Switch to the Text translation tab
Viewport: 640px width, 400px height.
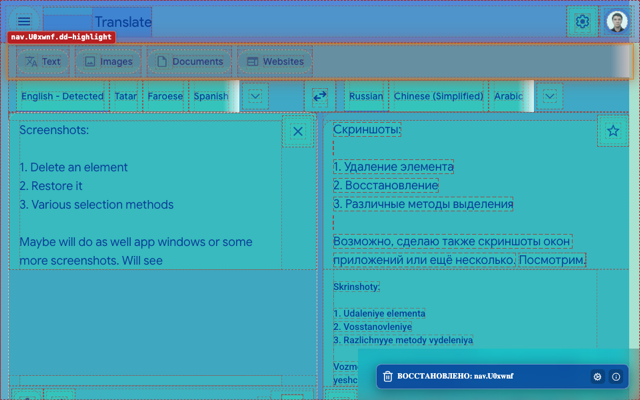coord(43,62)
